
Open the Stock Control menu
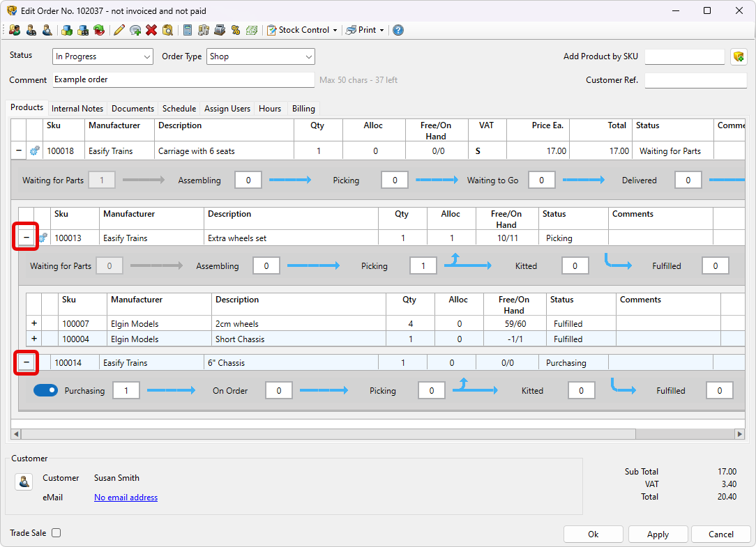click(303, 30)
